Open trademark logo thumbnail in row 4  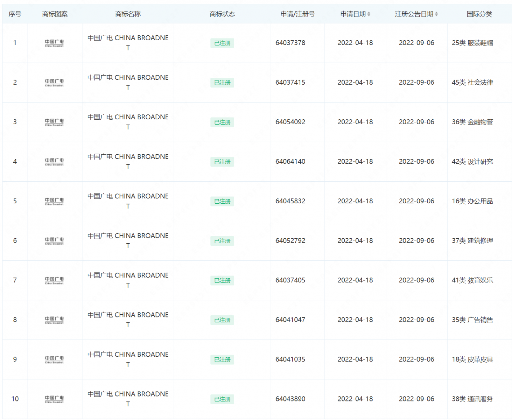[x=54, y=162]
